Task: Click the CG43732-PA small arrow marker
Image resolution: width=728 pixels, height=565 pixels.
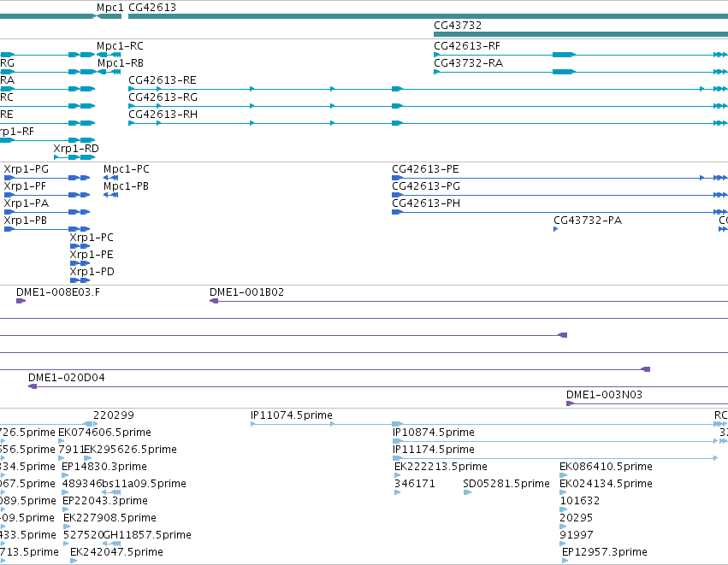Action: point(556,229)
